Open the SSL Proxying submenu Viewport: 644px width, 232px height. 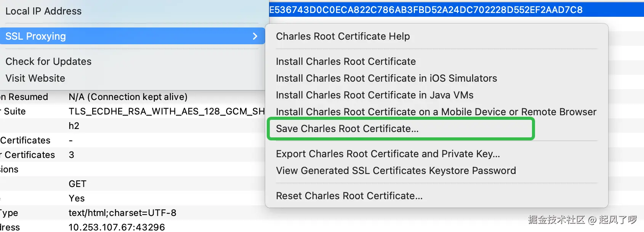pyautogui.click(x=132, y=36)
